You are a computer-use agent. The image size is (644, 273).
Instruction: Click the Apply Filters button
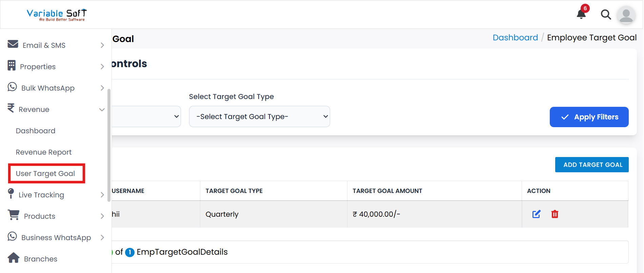[589, 117]
